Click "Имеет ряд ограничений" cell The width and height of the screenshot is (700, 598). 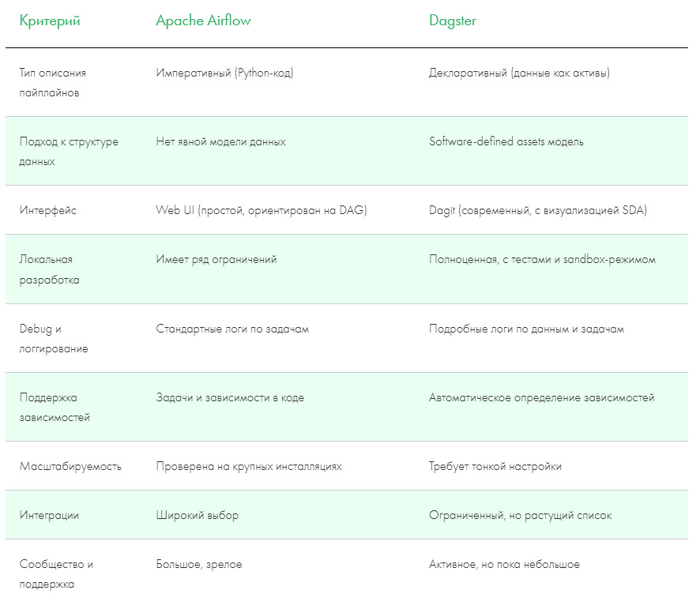point(216,259)
